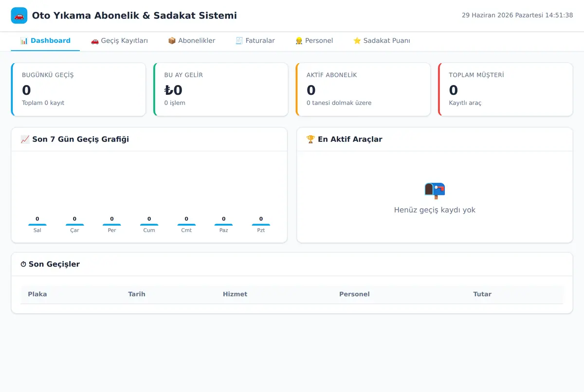Click the Cmt bar in the chart
Viewport: 584px width, 392px height.
coord(186,225)
